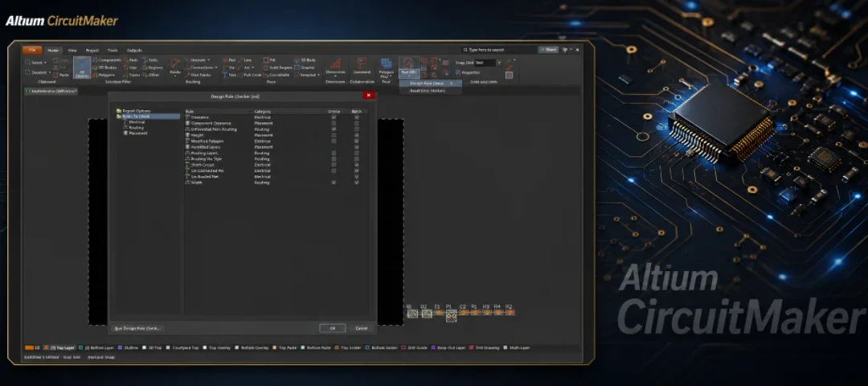
Task: Start the Route tool
Action: (x=175, y=66)
